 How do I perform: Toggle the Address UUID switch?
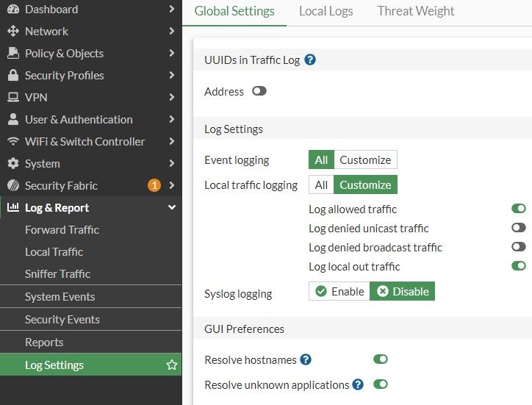pyautogui.click(x=259, y=91)
